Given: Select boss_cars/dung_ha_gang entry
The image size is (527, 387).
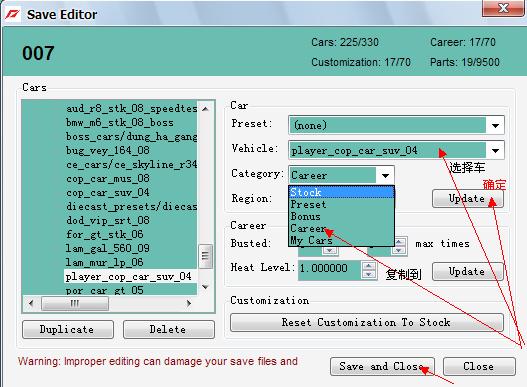Looking at the screenshot, I should (x=131, y=137).
